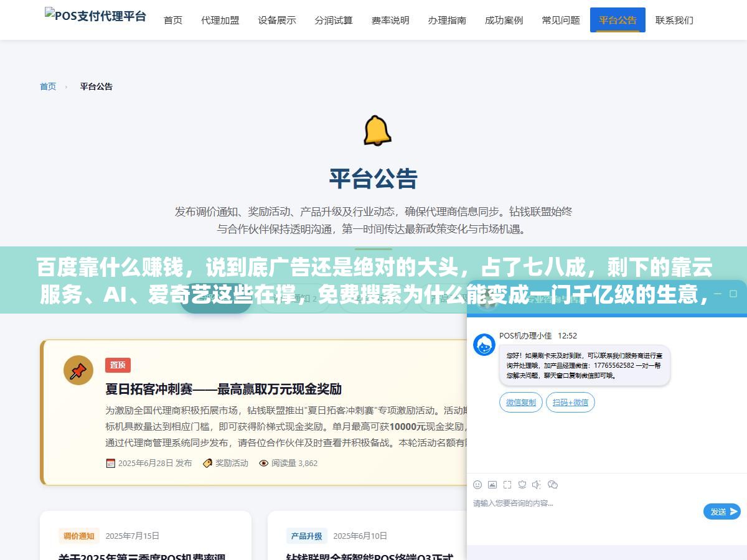Click the send image icon in chat
The image size is (747, 560).
coord(492,485)
